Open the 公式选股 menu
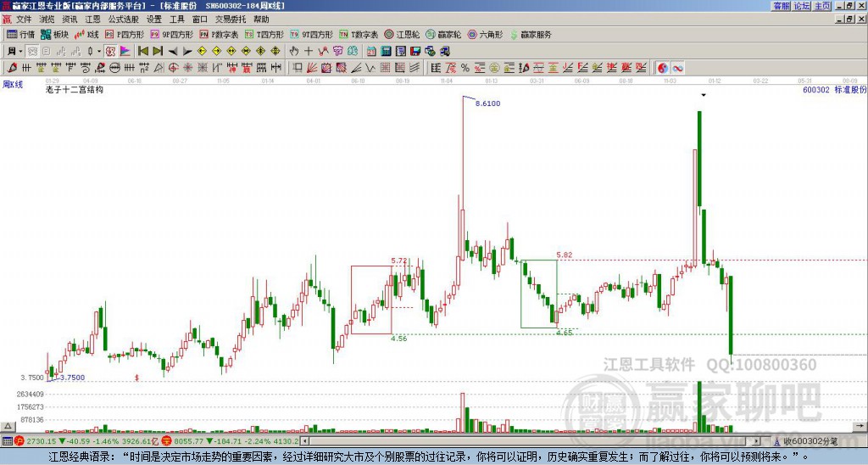868x465 pixels. (124, 20)
